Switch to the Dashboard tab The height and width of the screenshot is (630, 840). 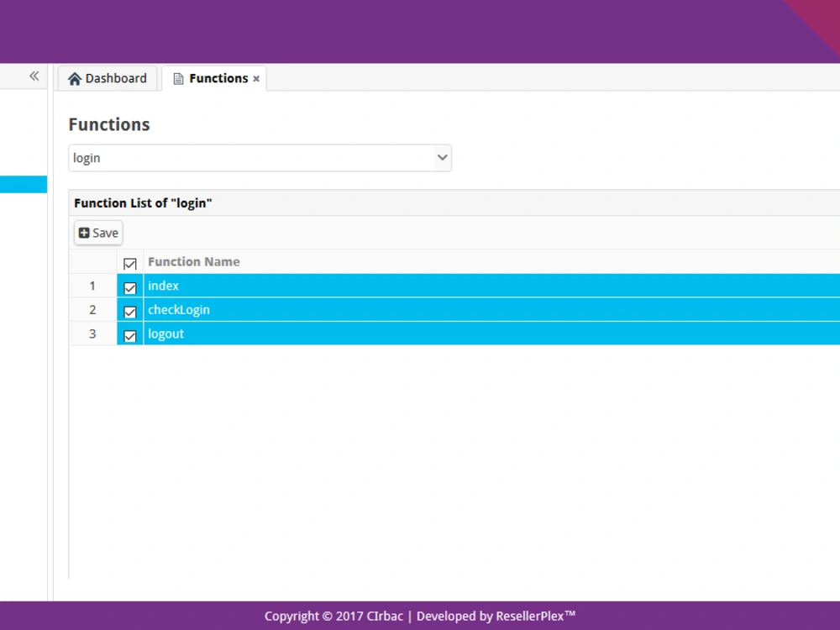(x=108, y=78)
